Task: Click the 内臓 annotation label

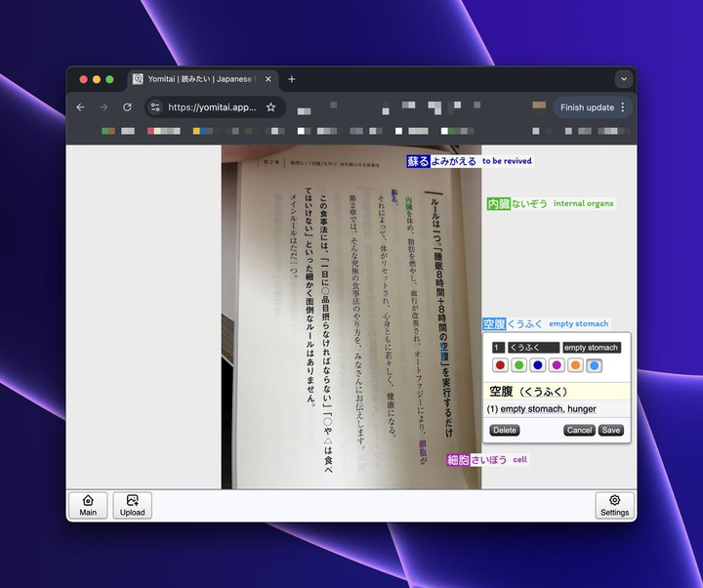Action: (499, 204)
